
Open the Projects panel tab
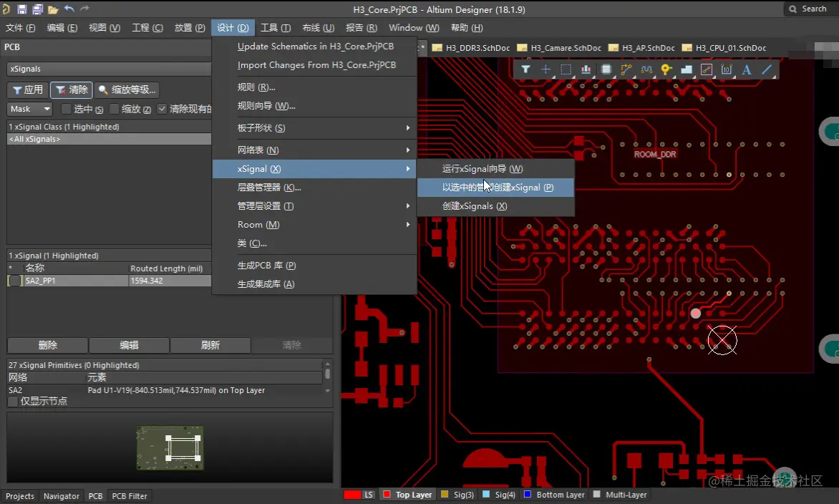pos(20,496)
